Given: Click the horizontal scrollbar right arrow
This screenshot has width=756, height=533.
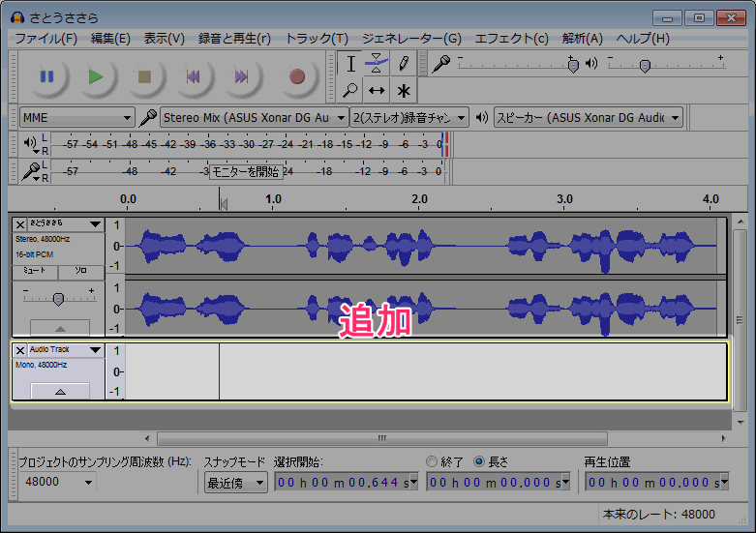Looking at the screenshot, I should tap(723, 438).
